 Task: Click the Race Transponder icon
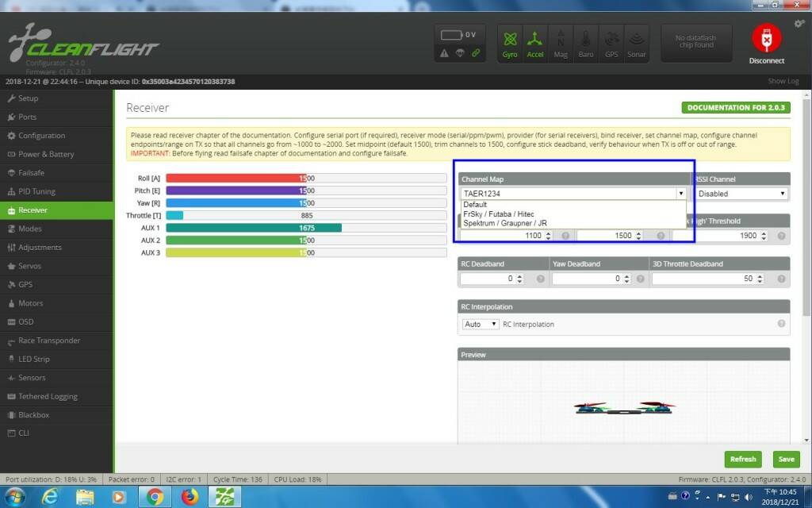[x=11, y=341]
